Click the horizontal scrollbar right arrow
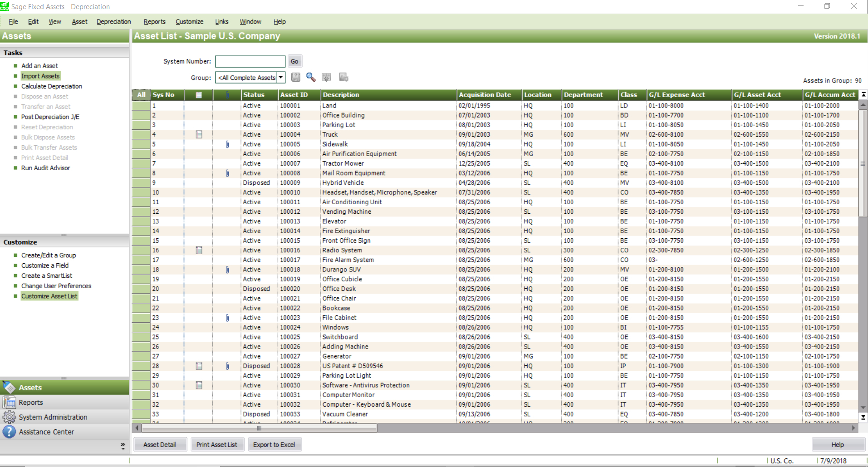This screenshot has height=467, width=868. [853, 428]
